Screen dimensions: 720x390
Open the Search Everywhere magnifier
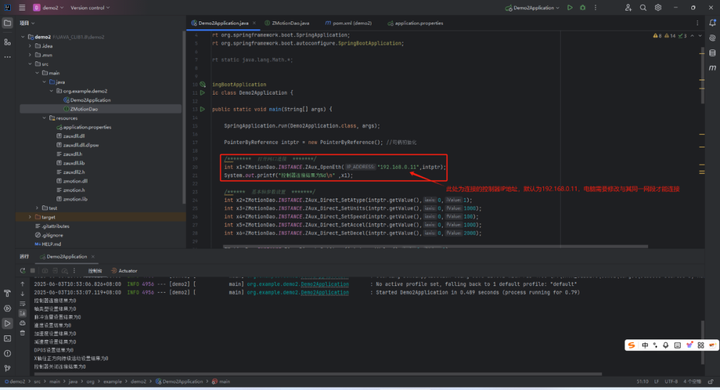(643, 8)
